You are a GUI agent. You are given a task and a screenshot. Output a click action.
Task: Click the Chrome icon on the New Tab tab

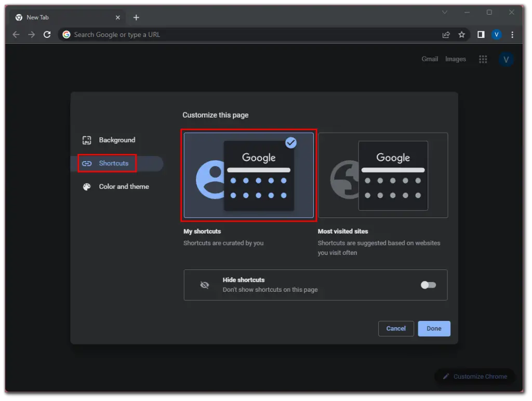pyautogui.click(x=19, y=17)
